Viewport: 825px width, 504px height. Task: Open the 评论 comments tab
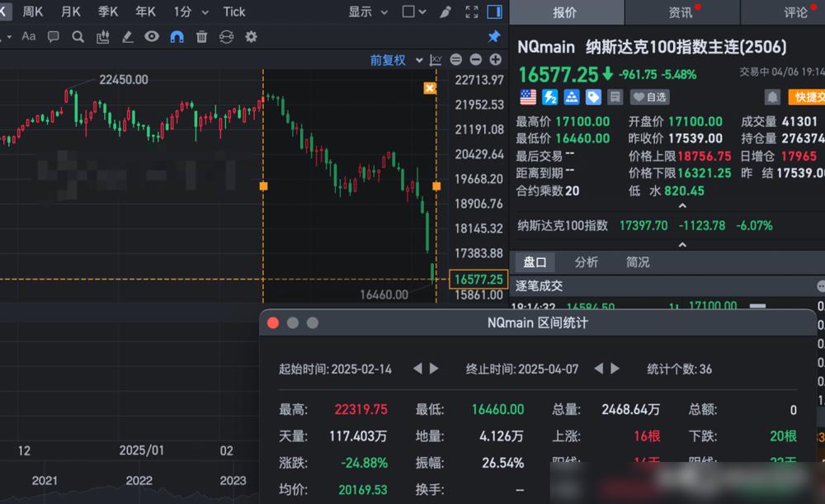[x=794, y=12]
